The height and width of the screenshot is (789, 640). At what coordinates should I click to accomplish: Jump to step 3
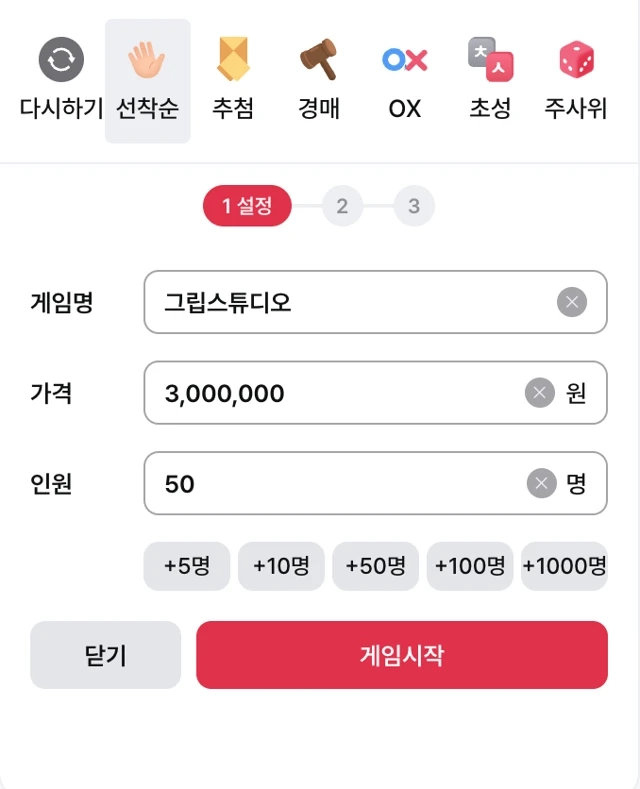click(x=414, y=207)
